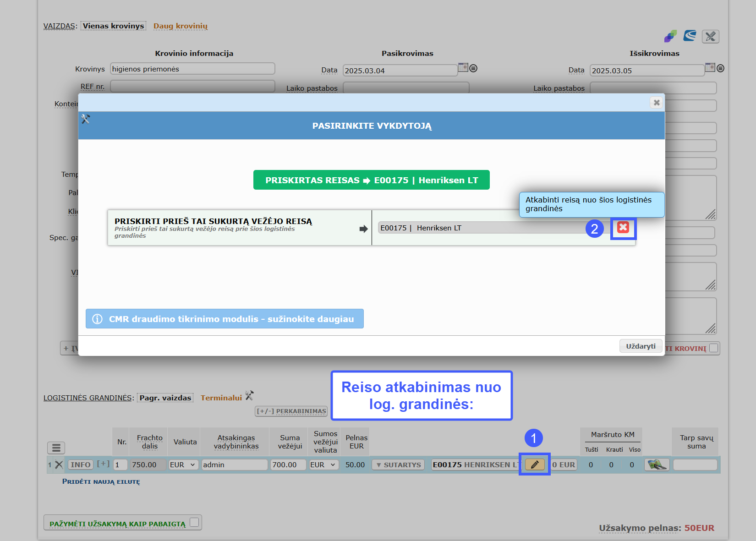The width and height of the screenshot is (756, 541).
Task: Switch to Daug krovinių view
Action: [x=181, y=26]
